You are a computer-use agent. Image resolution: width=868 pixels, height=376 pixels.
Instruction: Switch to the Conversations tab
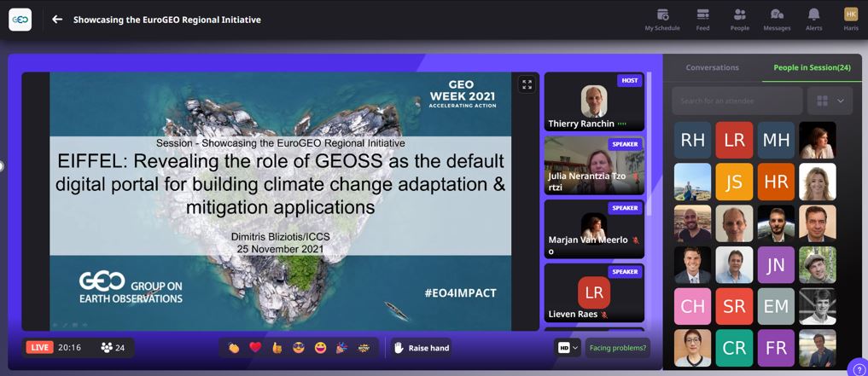pos(712,67)
